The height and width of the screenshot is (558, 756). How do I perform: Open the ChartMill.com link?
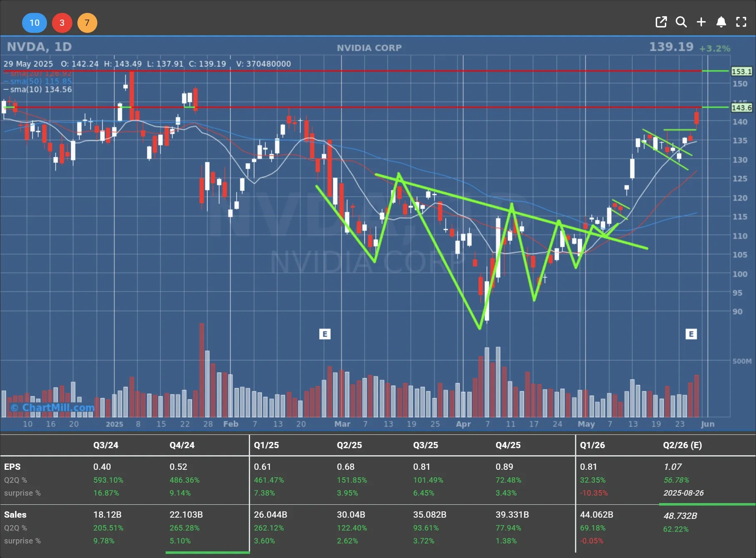53,407
